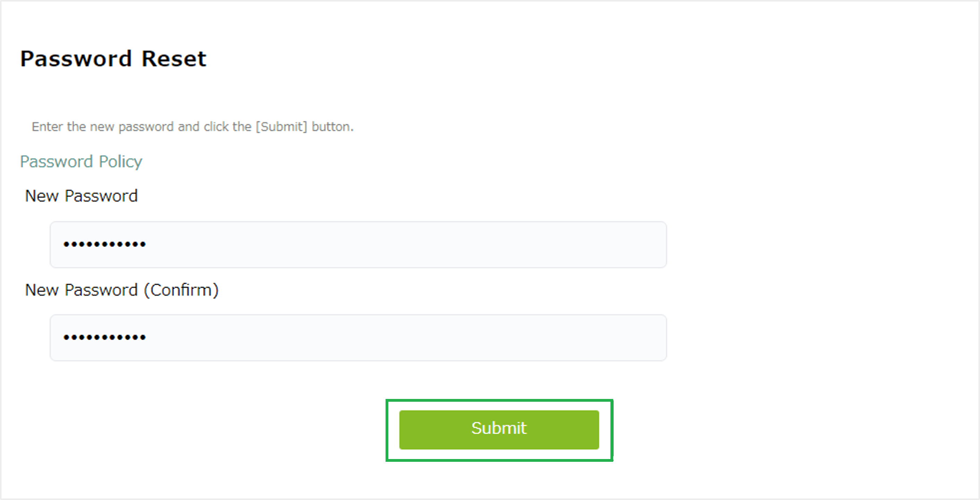Viewport: 980px width, 500px height.
Task: Open the Password Policy link
Action: pos(81,162)
